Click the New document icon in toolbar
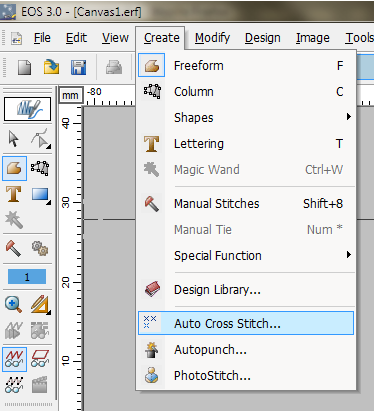 (x=24, y=68)
